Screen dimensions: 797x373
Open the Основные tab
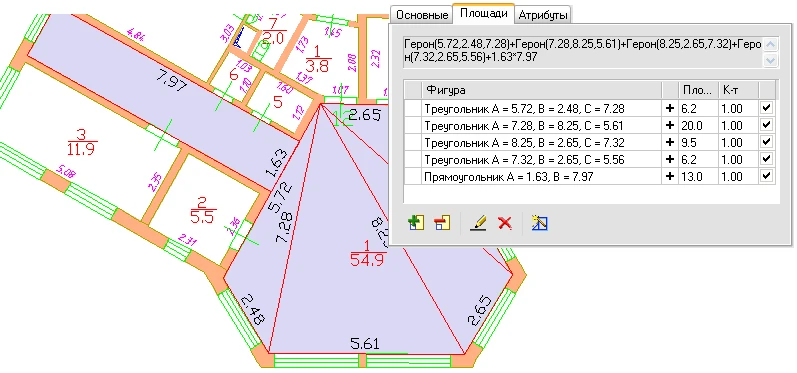click(422, 15)
